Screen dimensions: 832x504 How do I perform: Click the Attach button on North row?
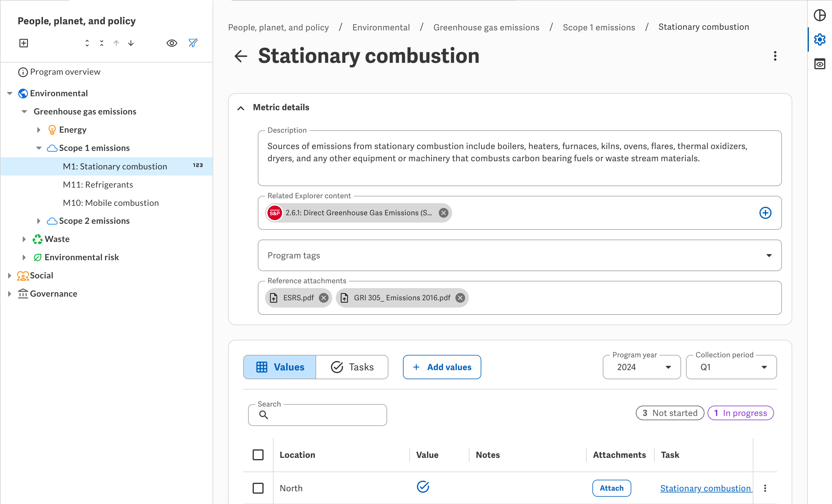(x=612, y=488)
